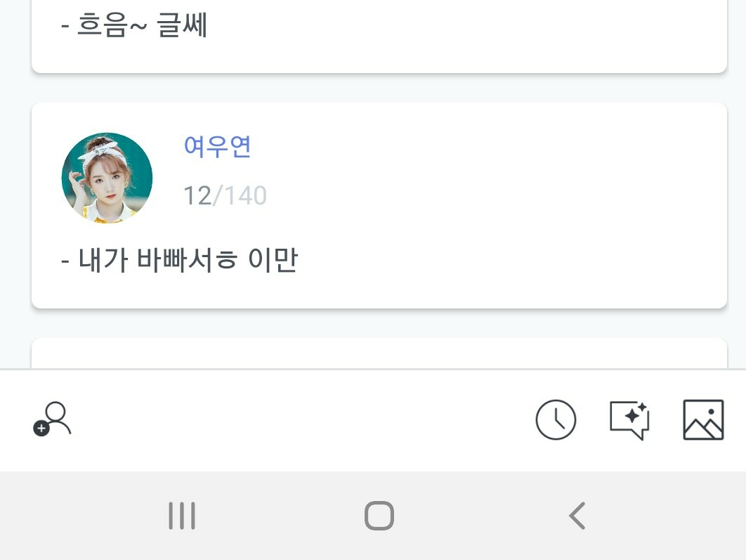Select the 12/140 character counter
This screenshot has height=560, width=746.
point(225,195)
